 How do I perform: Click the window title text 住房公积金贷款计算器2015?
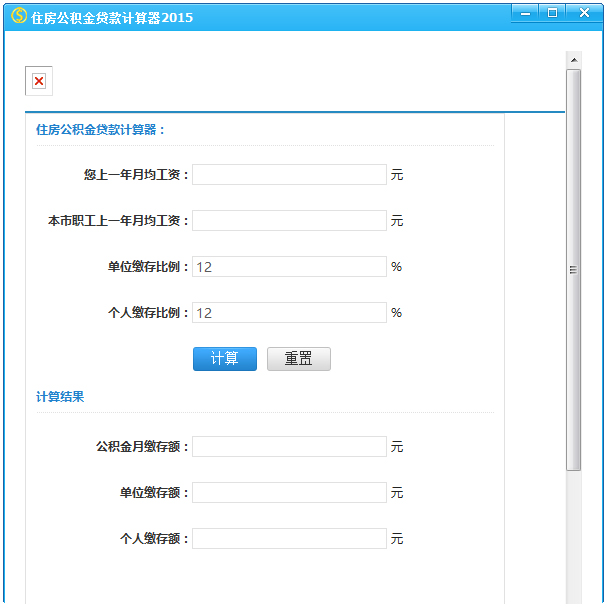point(112,18)
